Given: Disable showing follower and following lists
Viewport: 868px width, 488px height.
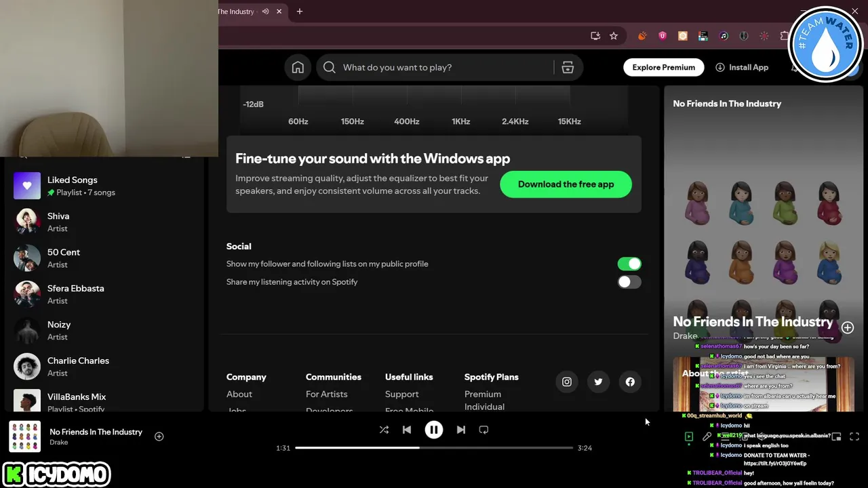Looking at the screenshot, I should (x=629, y=264).
